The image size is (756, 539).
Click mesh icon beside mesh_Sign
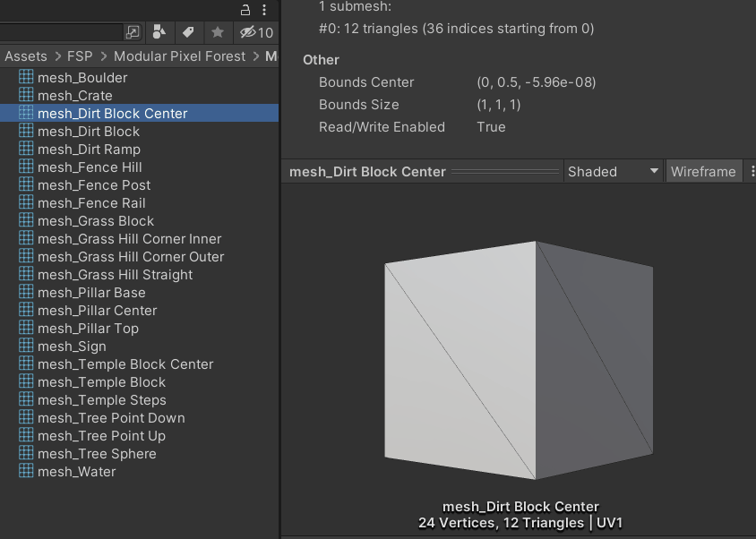click(26, 346)
